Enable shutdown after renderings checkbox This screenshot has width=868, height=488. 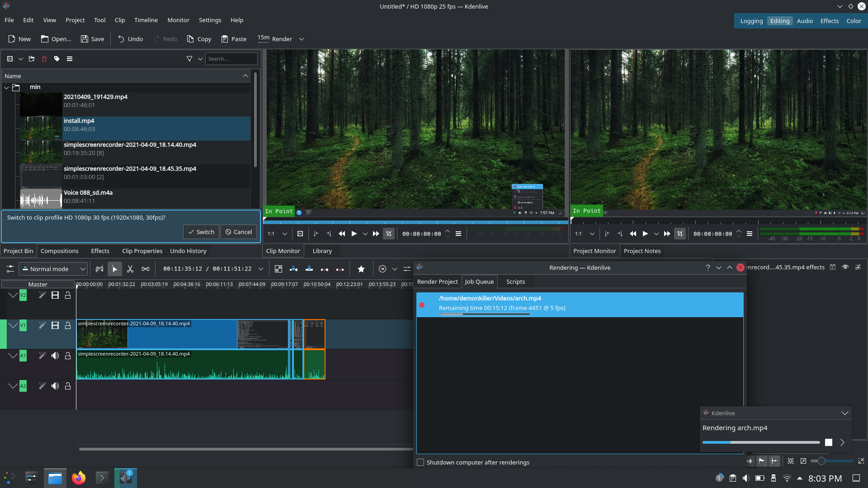pyautogui.click(x=420, y=462)
